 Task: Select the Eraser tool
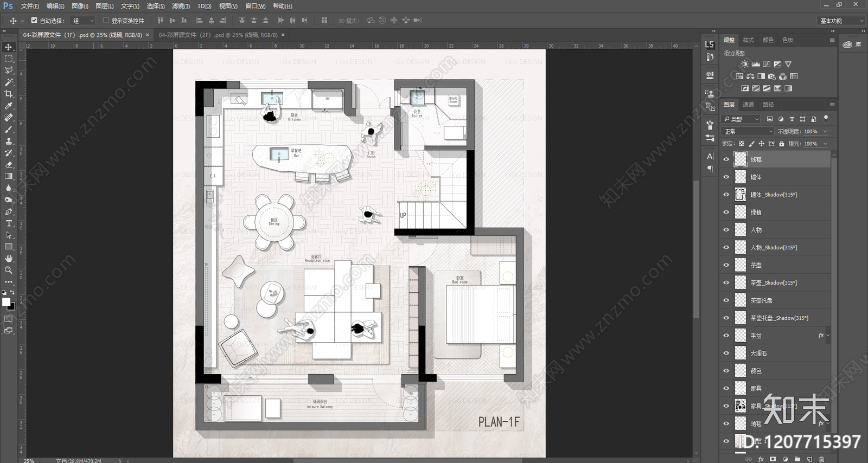coord(9,164)
